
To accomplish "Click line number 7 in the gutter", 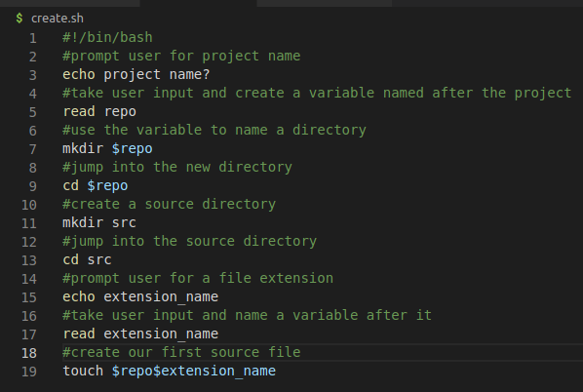I will [x=33, y=149].
